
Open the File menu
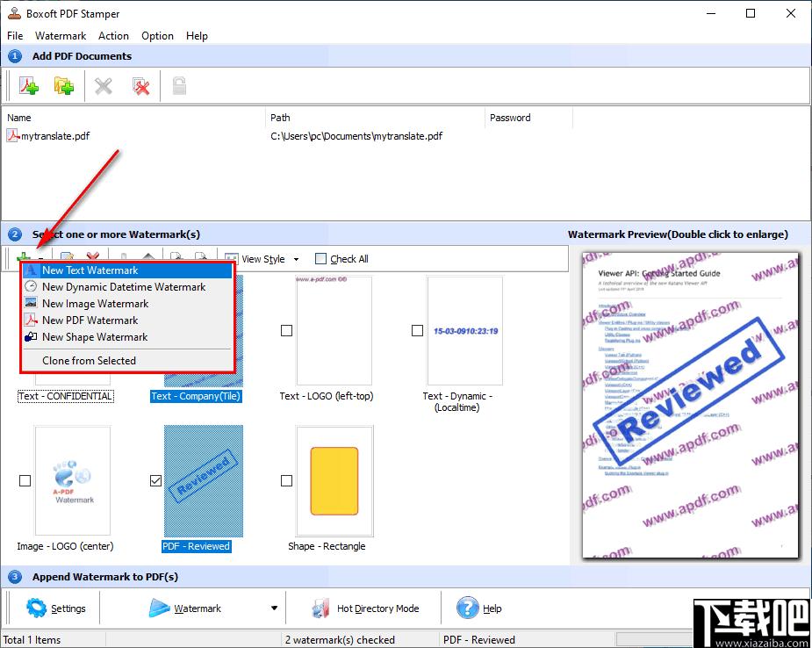15,36
